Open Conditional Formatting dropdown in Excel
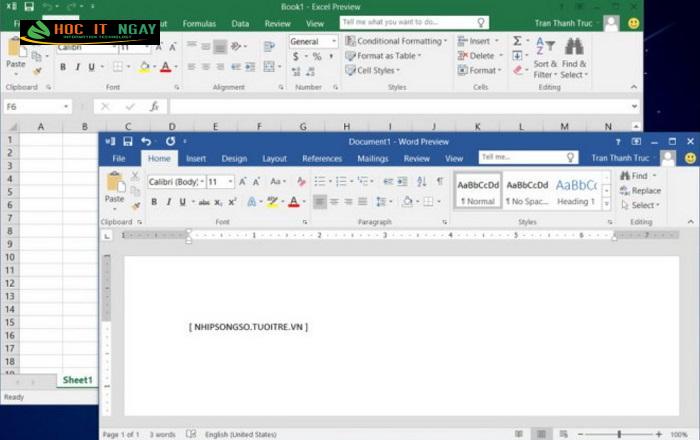This screenshot has width=700, height=440. pyautogui.click(x=396, y=41)
